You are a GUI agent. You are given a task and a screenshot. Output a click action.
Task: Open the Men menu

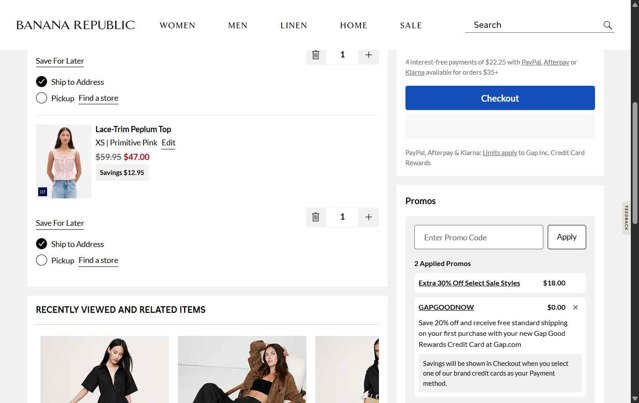238,25
